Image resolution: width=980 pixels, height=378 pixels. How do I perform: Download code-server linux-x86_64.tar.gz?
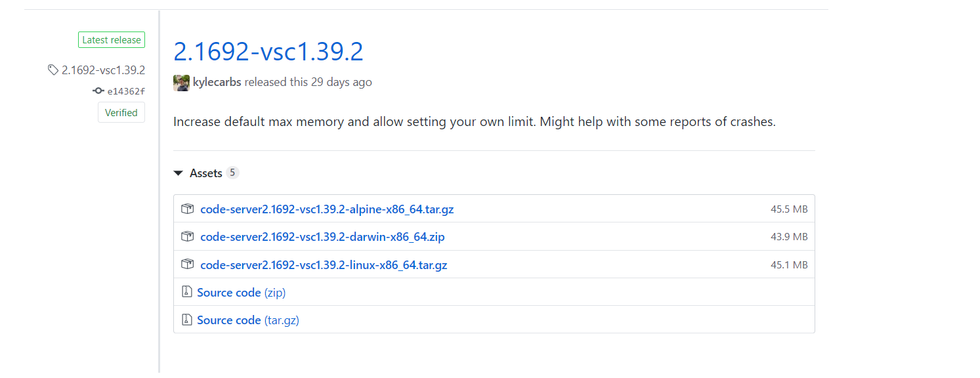tap(324, 265)
